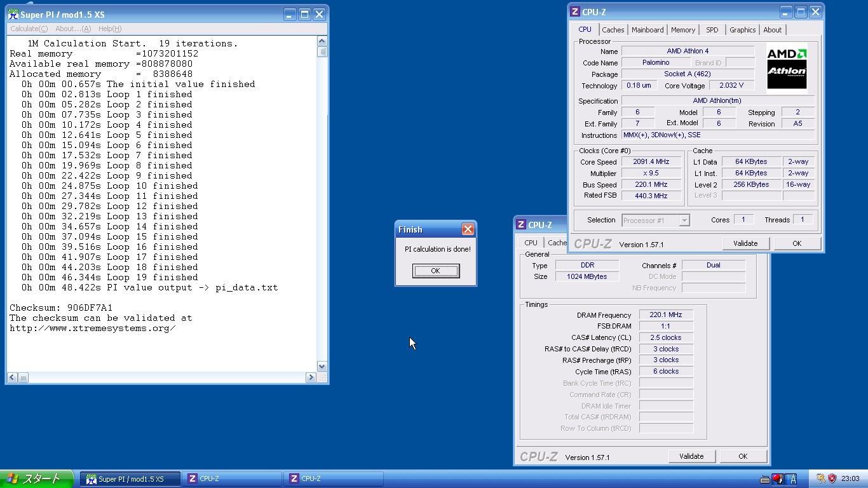The width and height of the screenshot is (868, 488).
Task: Activate the second CPU-Z taskbar button
Action: (334, 479)
